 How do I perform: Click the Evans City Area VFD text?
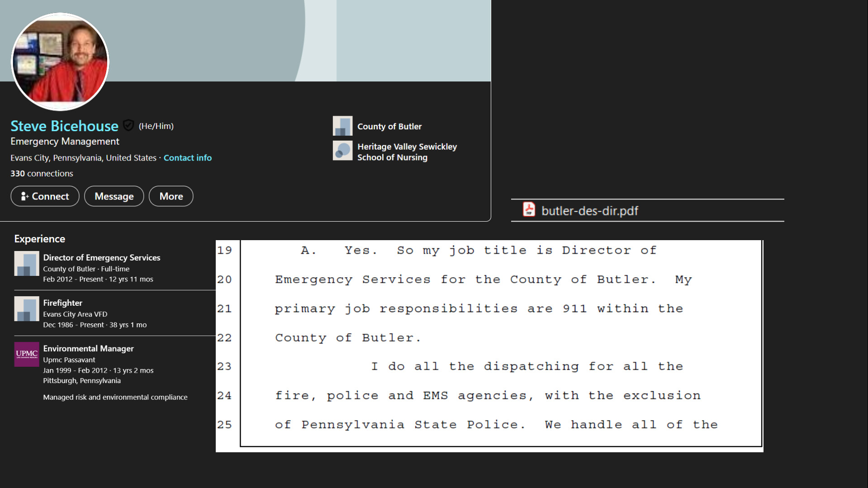75,314
